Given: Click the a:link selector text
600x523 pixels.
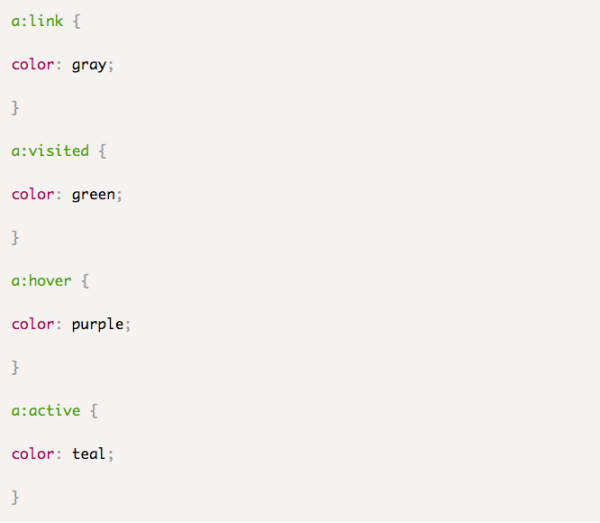Looking at the screenshot, I should pos(37,20).
